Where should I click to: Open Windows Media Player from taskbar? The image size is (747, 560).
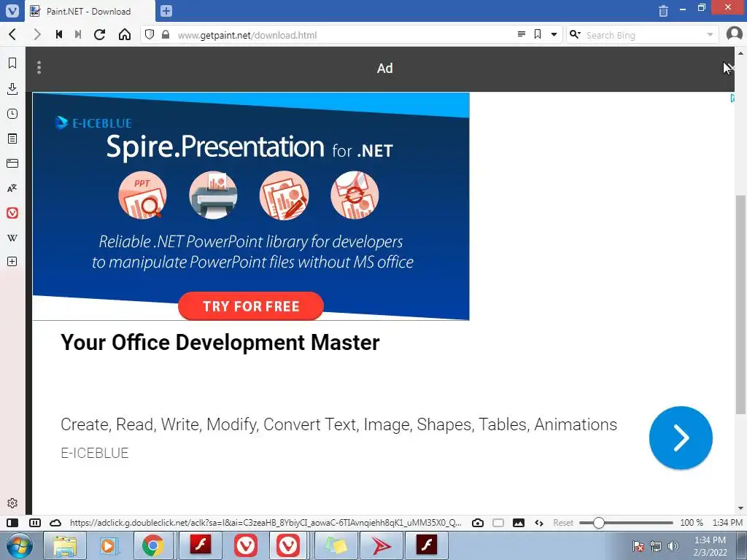(x=109, y=545)
